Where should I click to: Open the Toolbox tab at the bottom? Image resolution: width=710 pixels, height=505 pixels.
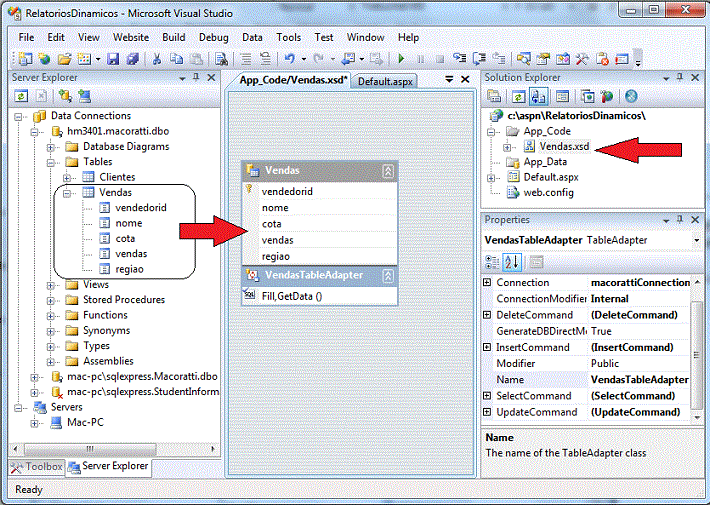pos(37,467)
